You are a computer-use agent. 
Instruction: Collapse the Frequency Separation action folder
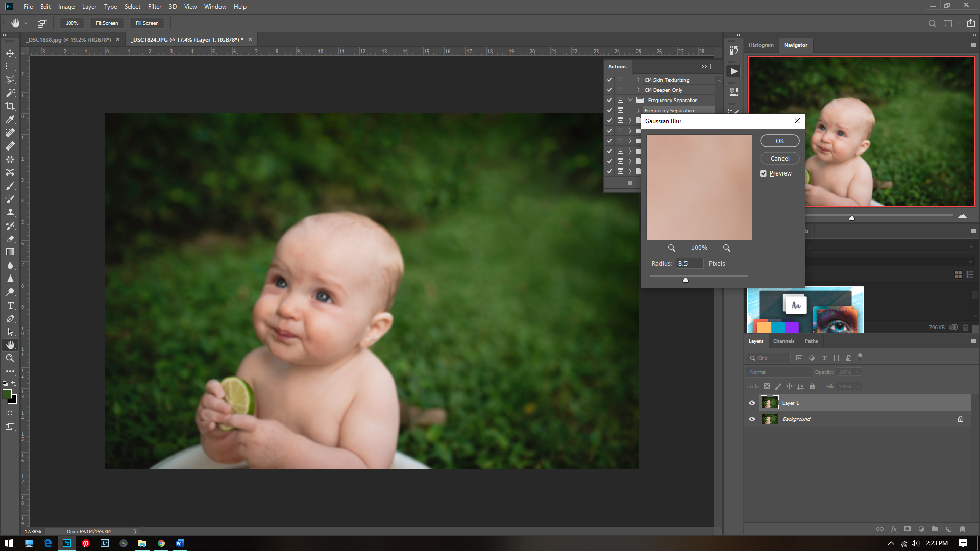pos(630,100)
